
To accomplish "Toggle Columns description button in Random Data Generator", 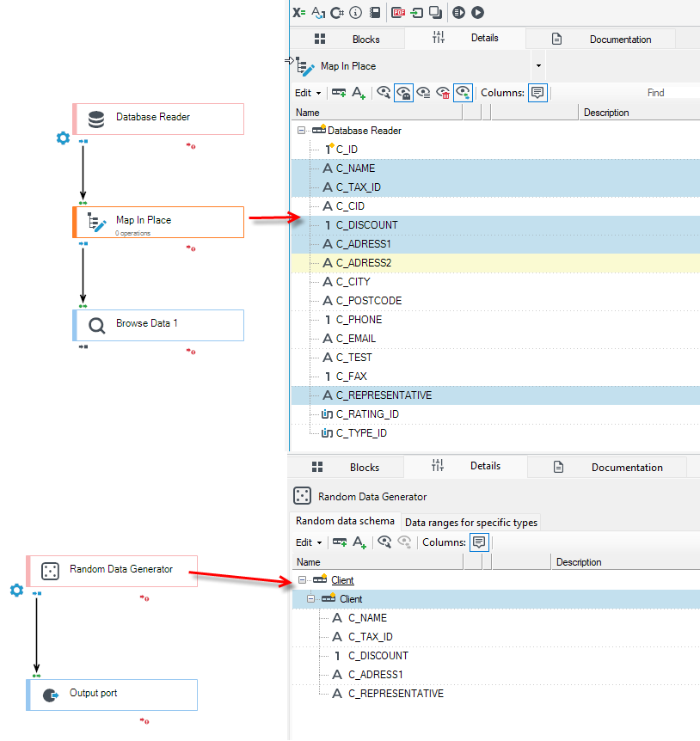I will point(479,542).
